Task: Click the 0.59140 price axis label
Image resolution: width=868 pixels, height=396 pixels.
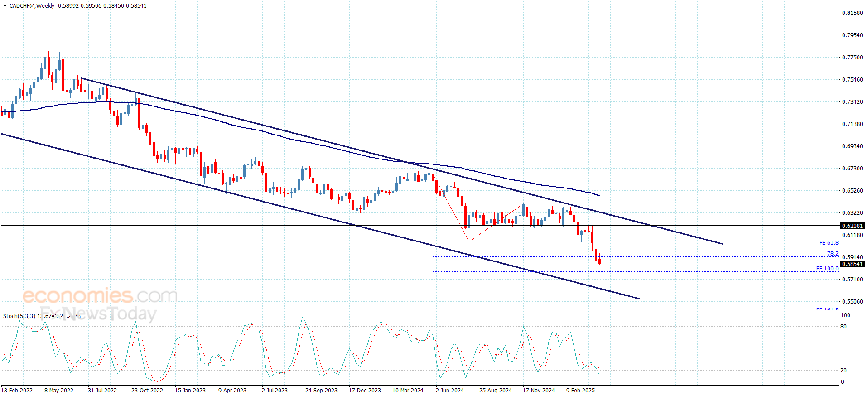Action: [852, 257]
